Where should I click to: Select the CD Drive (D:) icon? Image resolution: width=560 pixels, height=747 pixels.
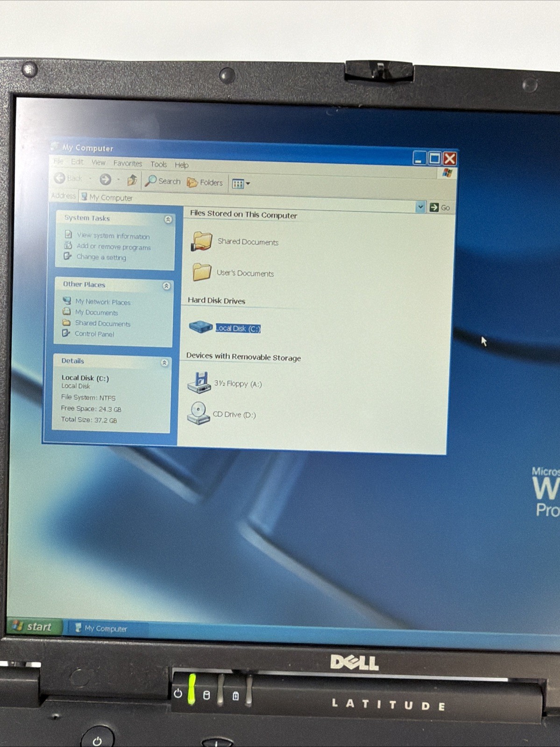coord(198,413)
